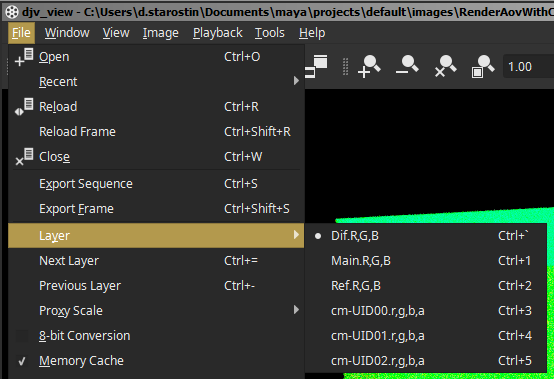Expand the Recent files submenu
554x379 pixels.
[156, 82]
